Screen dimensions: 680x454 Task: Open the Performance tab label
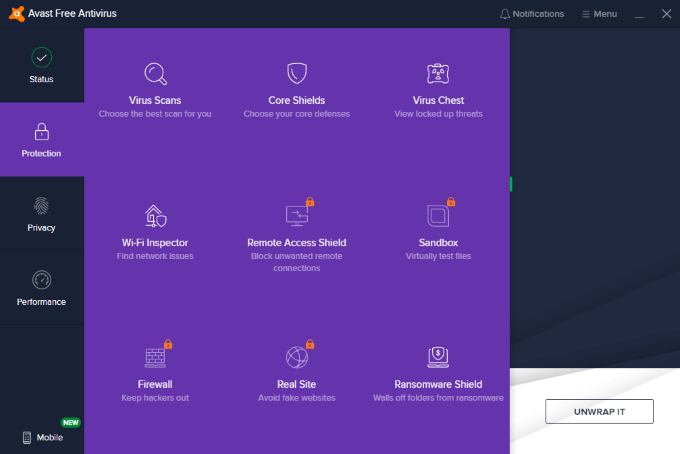pos(42,302)
